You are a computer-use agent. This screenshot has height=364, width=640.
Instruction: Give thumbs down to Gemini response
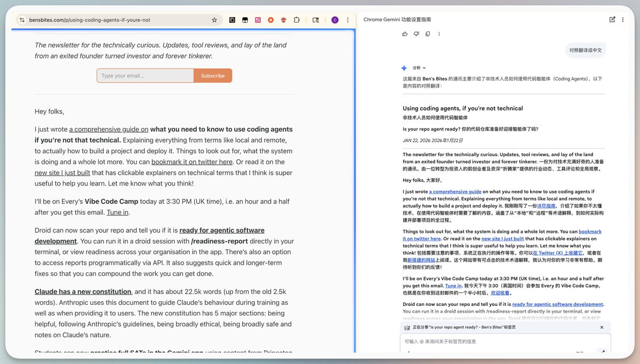click(x=417, y=34)
